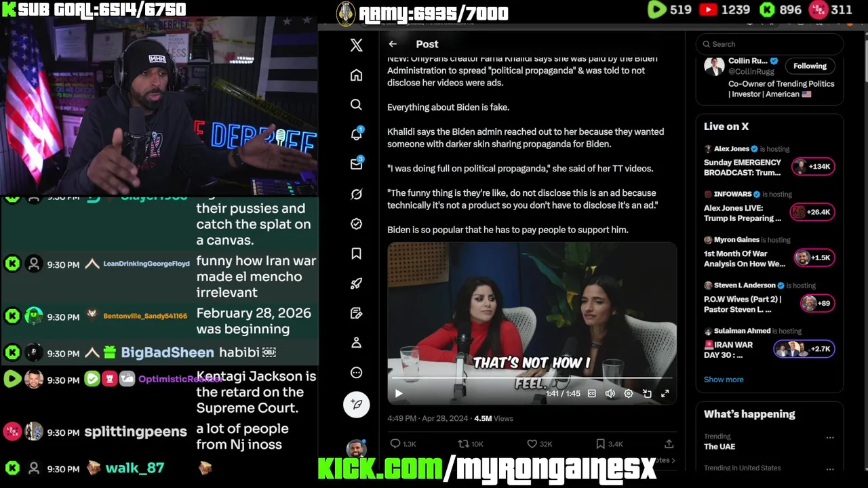Image resolution: width=868 pixels, height=488 pixels.
Task: Open Verified badge icon in sidebar
Action: coord(356,224)
